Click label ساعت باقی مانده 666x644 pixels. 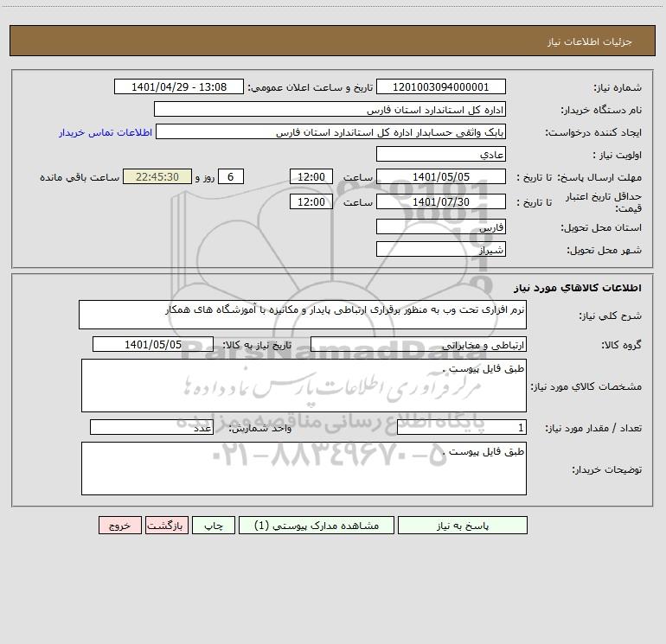tap(80, 177)
